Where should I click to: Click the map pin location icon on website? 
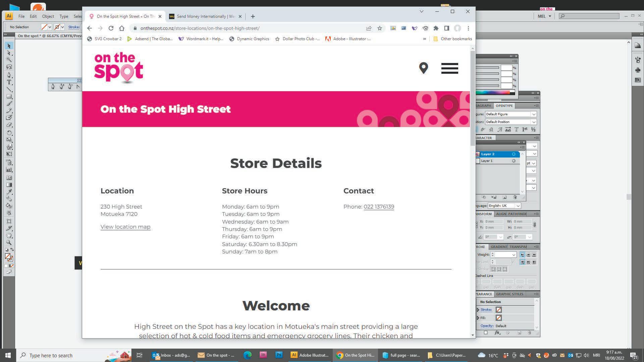tap(424, 68)
